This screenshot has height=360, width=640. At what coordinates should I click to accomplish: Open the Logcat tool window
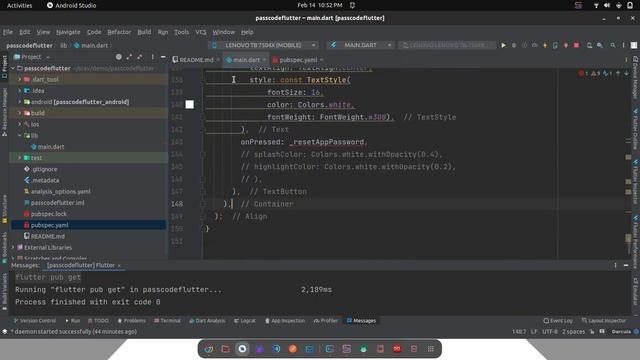[x=244, y=320]
